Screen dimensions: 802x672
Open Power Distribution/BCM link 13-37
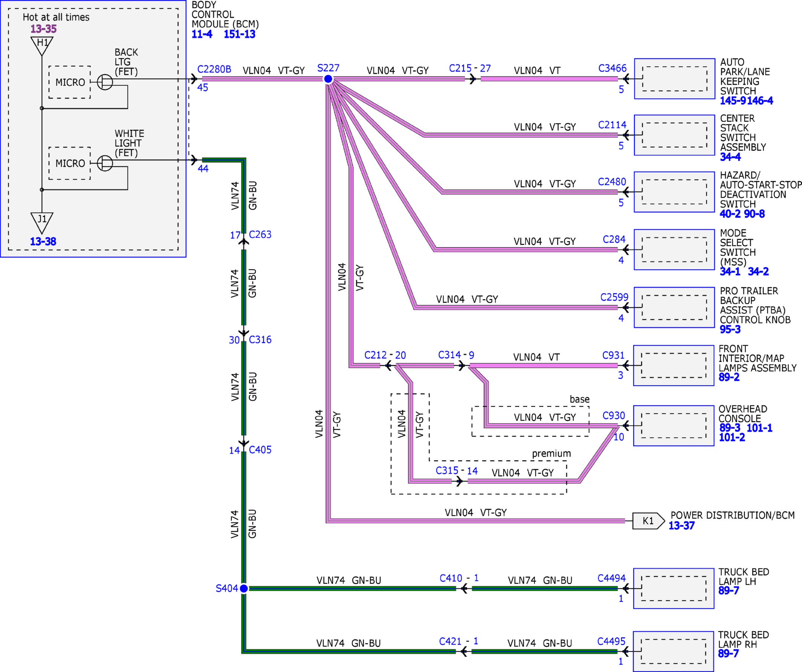(x=682, y=526)
